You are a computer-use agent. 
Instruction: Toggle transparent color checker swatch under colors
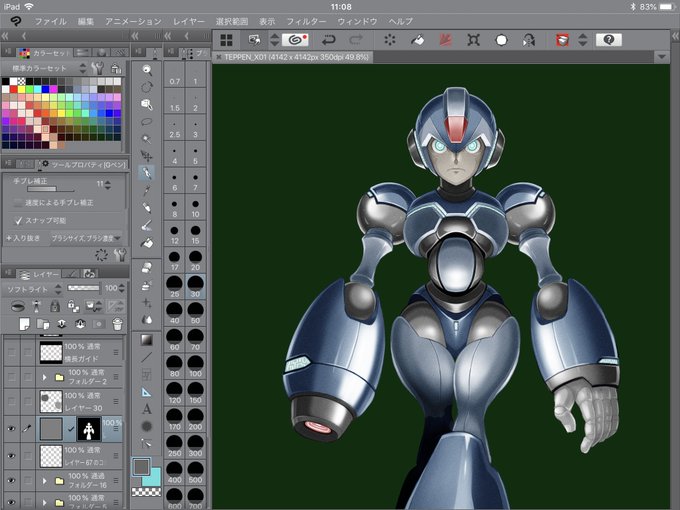point(146,492)
